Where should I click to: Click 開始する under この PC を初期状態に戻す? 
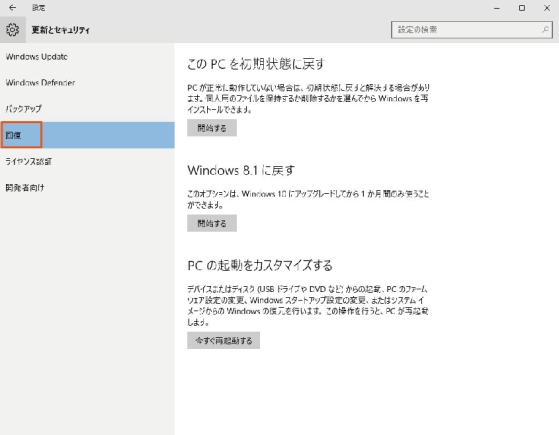tap(212, 128)
